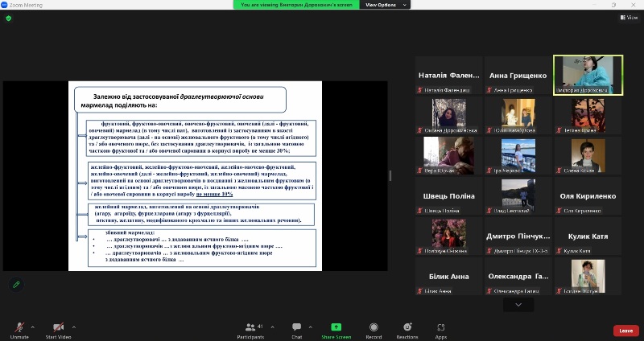Click the red Leave button

pyautogui.click(x=625, y=331)
